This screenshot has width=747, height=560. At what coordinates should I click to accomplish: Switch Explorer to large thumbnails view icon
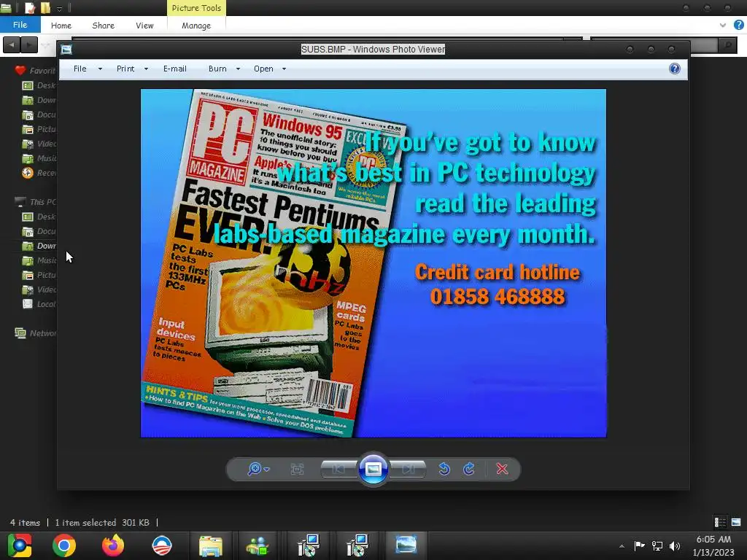click(x=736, y=522)
